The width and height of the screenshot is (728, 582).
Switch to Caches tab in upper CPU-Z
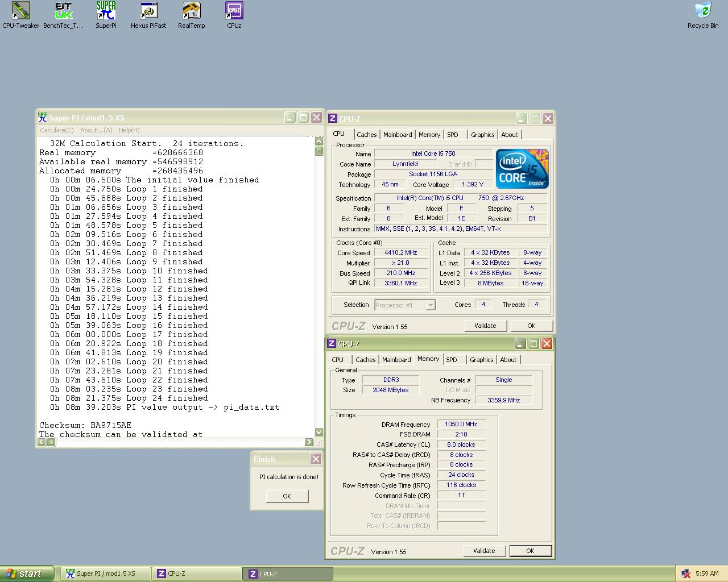366,135
